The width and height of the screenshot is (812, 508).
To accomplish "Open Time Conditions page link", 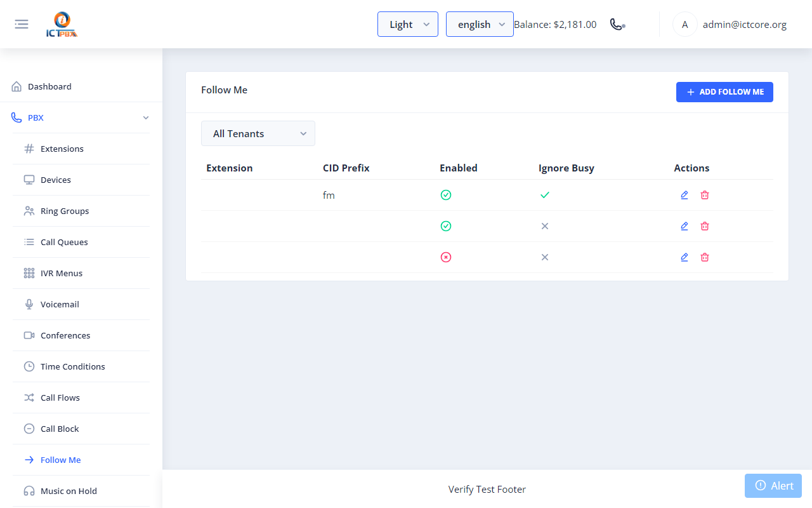I will pos(73,366).
